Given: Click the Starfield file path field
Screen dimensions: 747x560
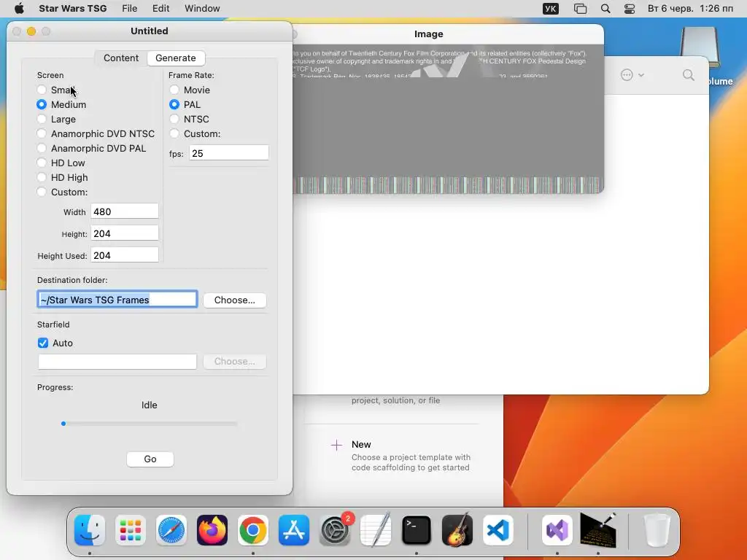Looking at the screenshot, I should pos(117,362).
